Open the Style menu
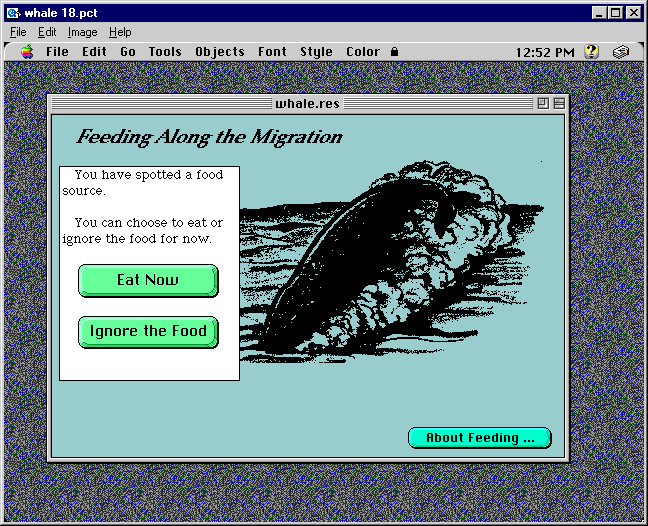Image resolution: width=648 pixels, height=526 pixels. point(317,52)
